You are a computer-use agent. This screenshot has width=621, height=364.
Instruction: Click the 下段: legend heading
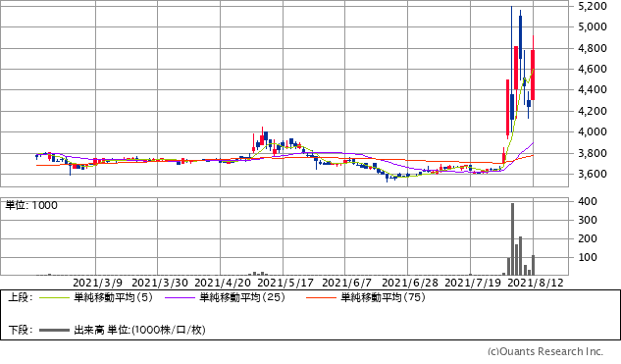tap(21, 330)
